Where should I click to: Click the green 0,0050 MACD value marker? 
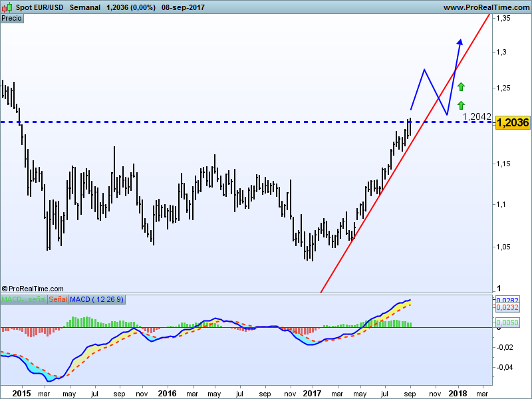(x=507, y=323)
